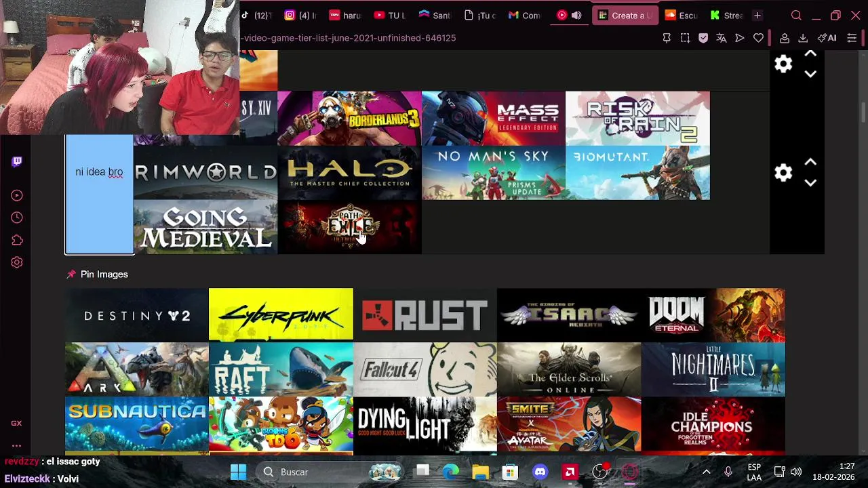
Task: Add page to bookmarks heart icon
Action: (758, 38)
